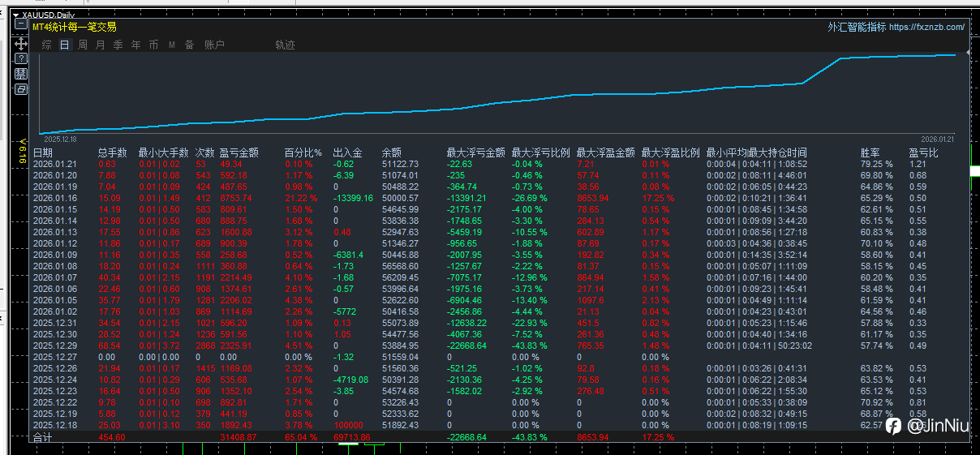The width and height of the screenshot is (980, 455).
Task: Click the 次数 column header
Action: click(x=205, y=152)
